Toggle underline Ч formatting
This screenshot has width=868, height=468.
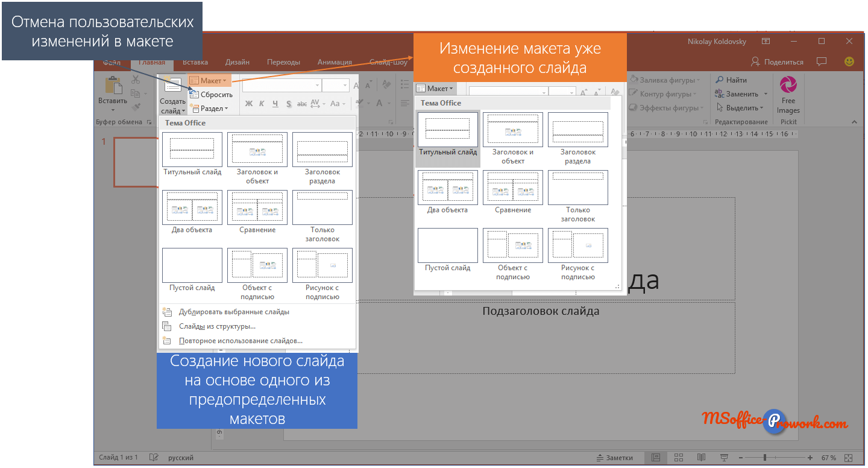click(x=275, y=104)
